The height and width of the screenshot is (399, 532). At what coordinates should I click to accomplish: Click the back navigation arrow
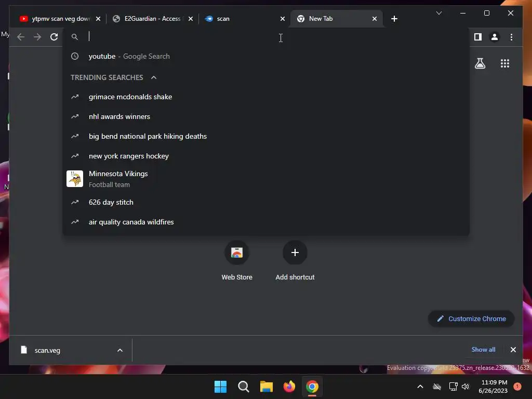(x=21, y=37)
